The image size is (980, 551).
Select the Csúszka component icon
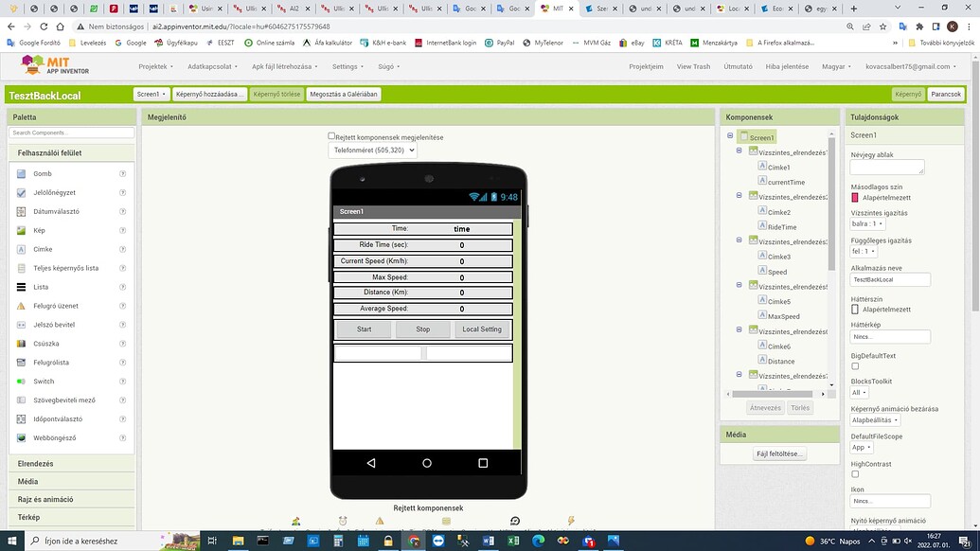tap(21, 344)
